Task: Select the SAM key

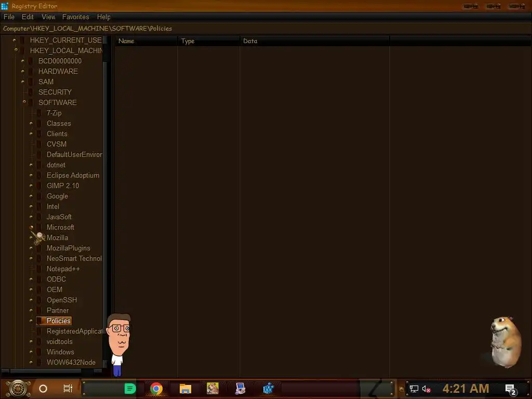Action: point(46,82)
